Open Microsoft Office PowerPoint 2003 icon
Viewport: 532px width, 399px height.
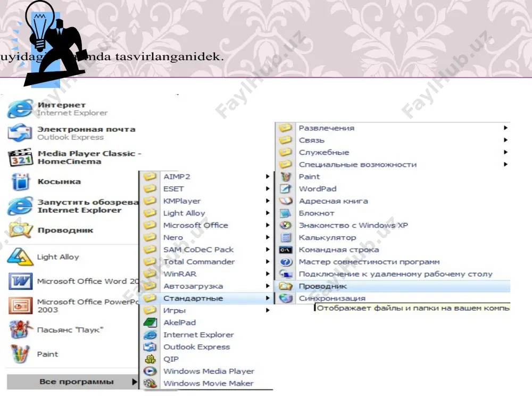pos(20,306)
